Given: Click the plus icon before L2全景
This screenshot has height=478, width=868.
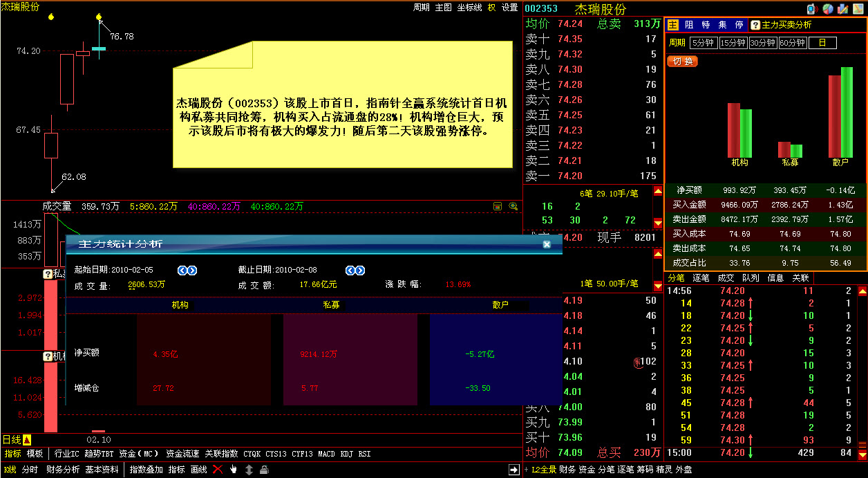Looking at the screenshot, I should pos(527,470).
